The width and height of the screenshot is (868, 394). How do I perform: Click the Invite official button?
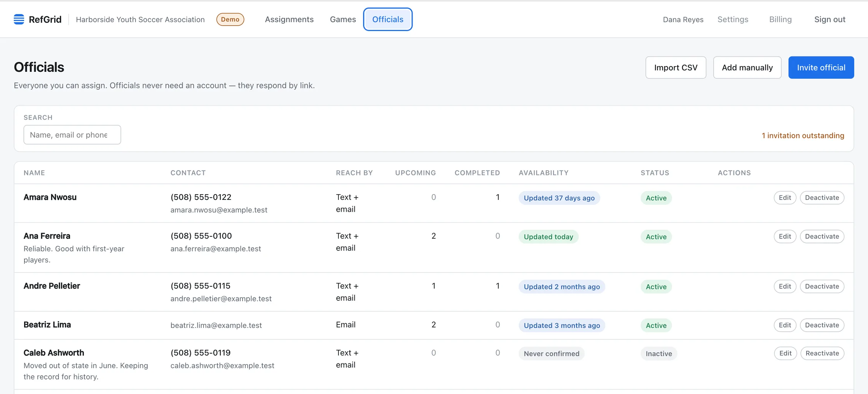[x=821, y=68]
